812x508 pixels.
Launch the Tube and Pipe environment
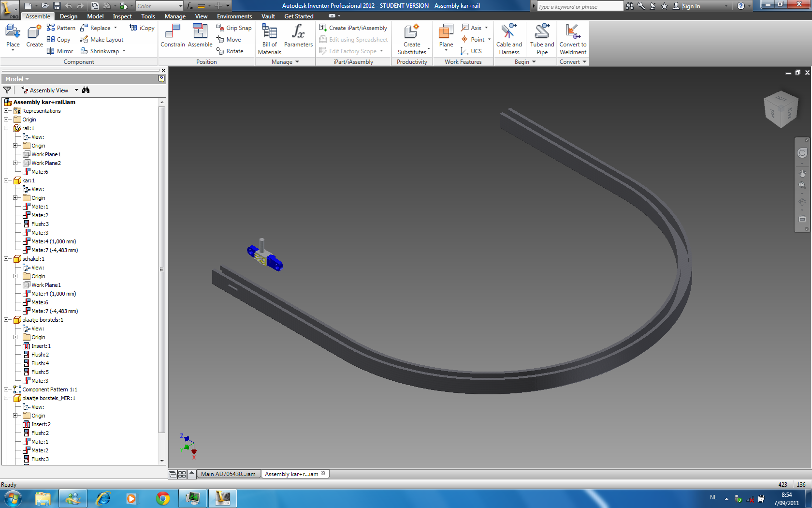pos(542,39)
